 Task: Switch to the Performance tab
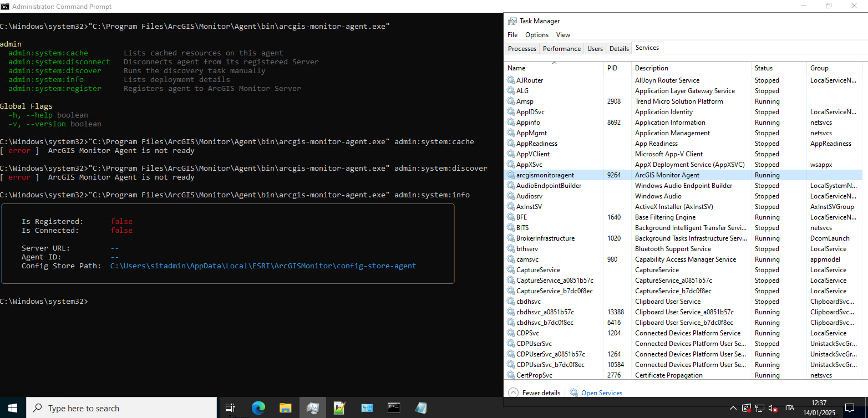[x=562, y=49]
